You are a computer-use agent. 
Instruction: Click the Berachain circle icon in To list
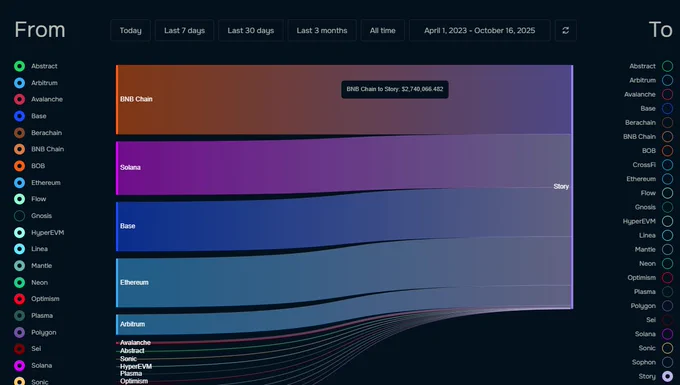(x=667, y=122)
